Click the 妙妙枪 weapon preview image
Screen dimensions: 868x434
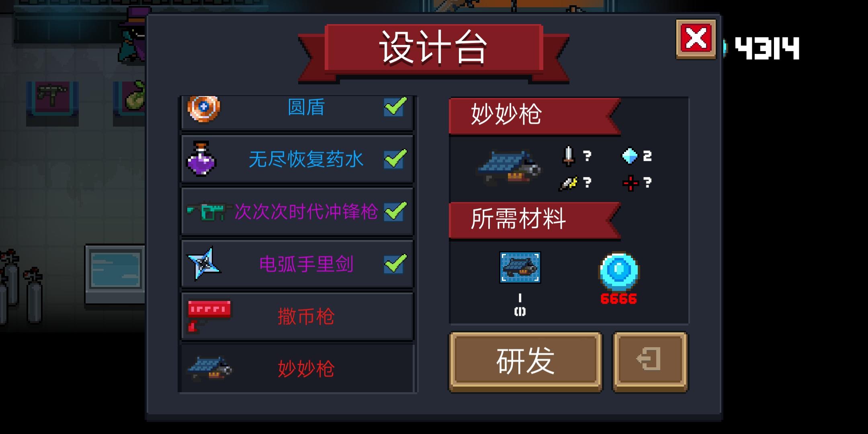click(509, 168)
